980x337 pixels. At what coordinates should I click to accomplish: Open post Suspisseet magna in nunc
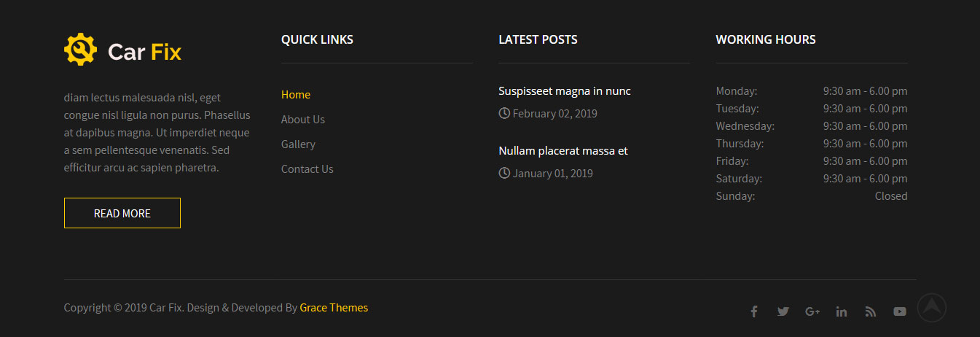(x=565, y=91)
